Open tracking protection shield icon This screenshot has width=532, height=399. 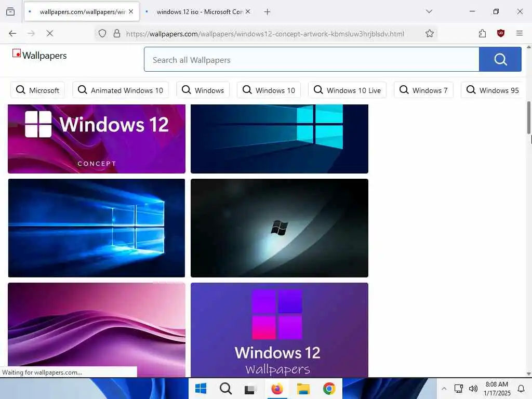[x=102, y=33]
